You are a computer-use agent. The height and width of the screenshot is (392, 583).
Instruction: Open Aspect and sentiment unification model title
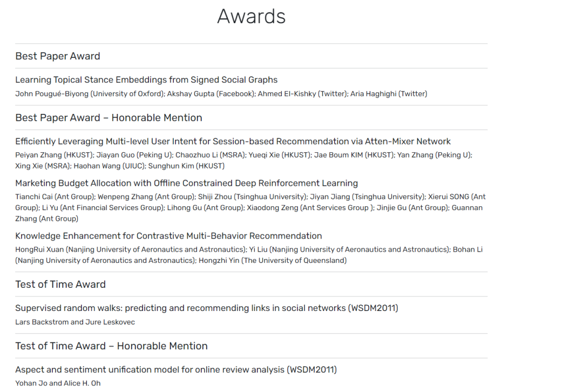[x=176, y=370]
